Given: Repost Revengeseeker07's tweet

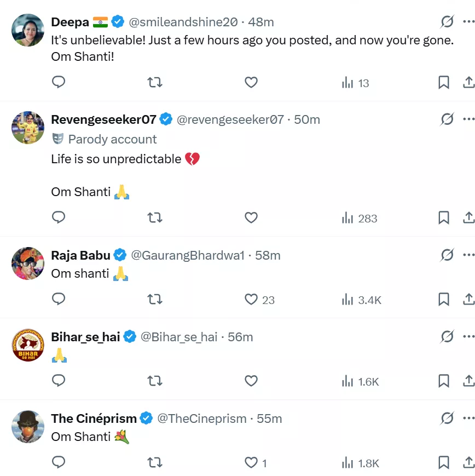Looking at the screenshot, I should pos(155,218).
